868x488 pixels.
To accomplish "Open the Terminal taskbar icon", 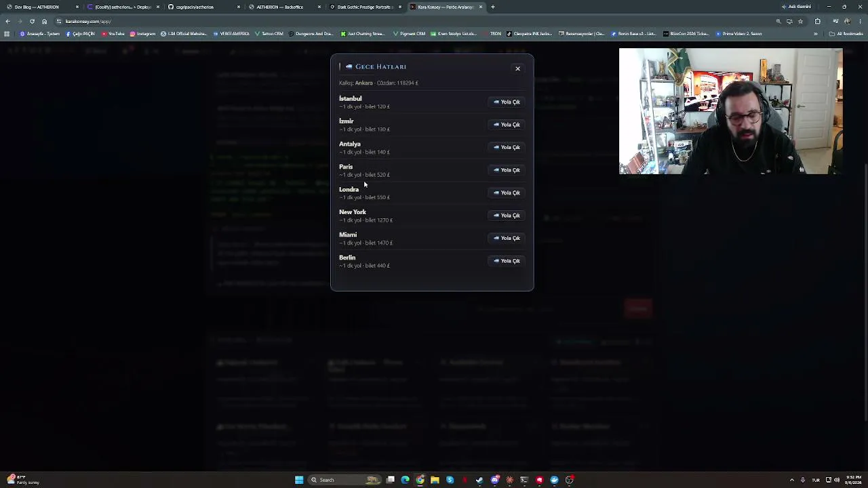I will [x=524, y=480].
